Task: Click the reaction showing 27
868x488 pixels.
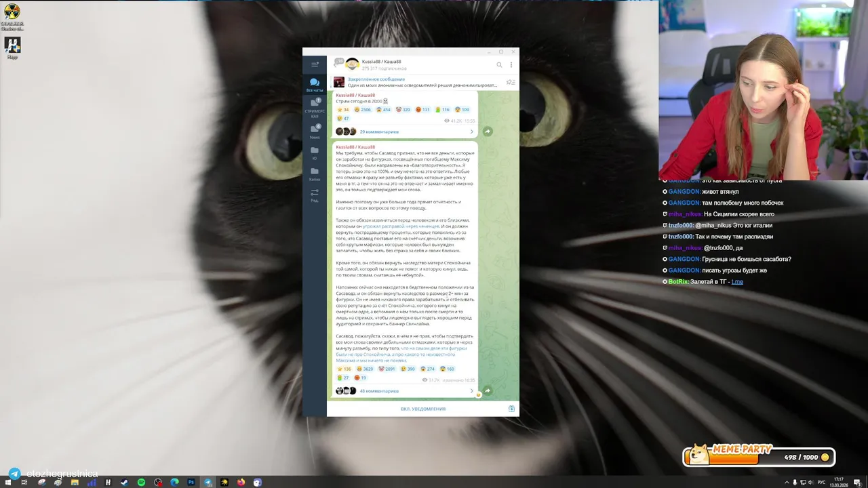Action: point(343,378)
